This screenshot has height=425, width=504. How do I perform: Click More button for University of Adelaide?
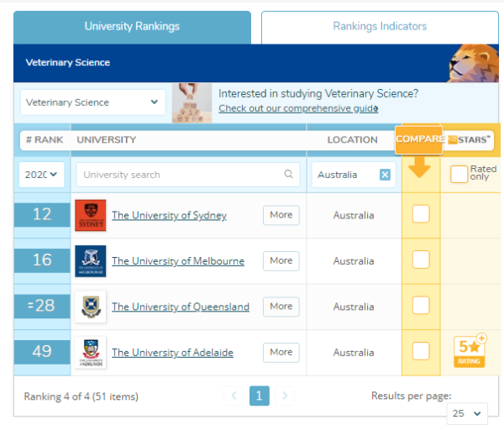coord(281,352)
